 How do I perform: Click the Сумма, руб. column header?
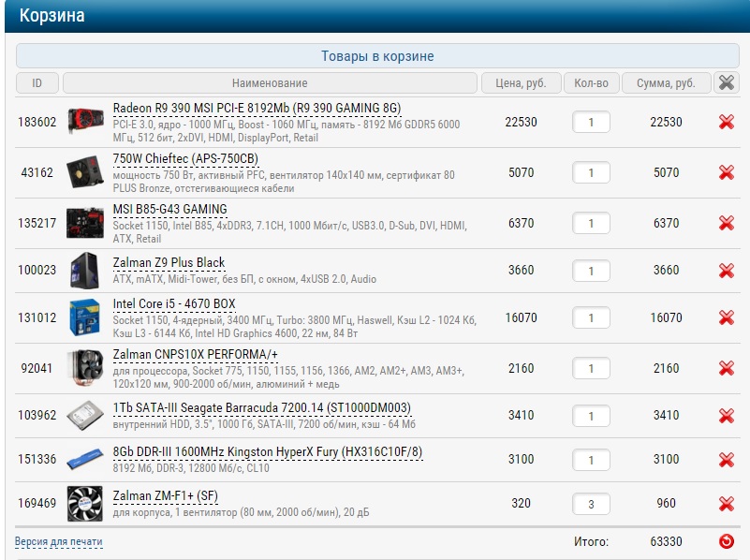point(666,83)
